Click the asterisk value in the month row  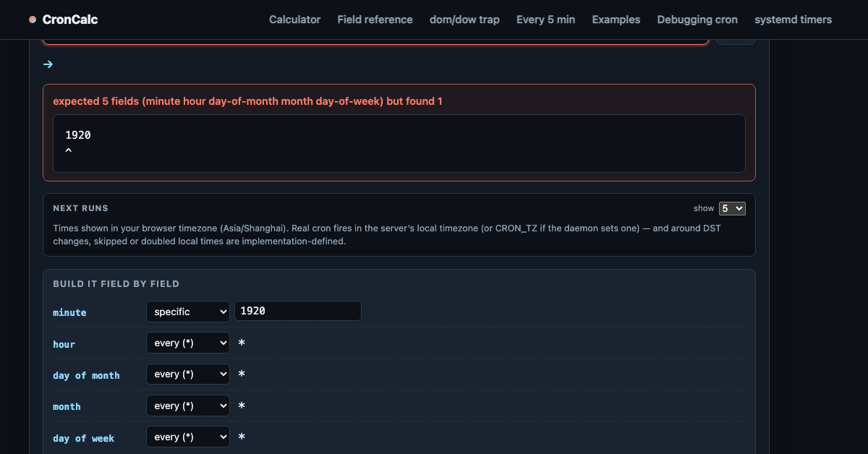pyautogui.click(x=242, y=406)
